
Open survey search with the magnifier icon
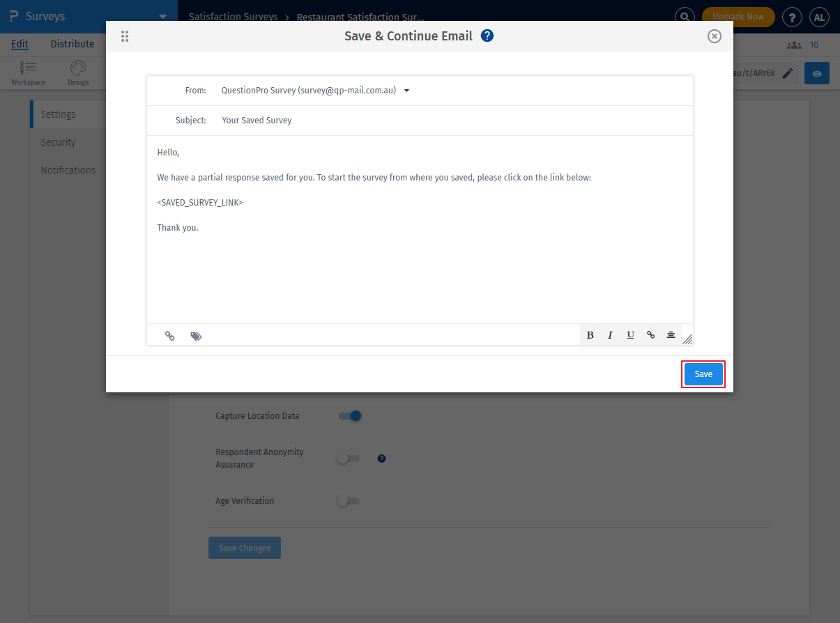click(685, 16)
